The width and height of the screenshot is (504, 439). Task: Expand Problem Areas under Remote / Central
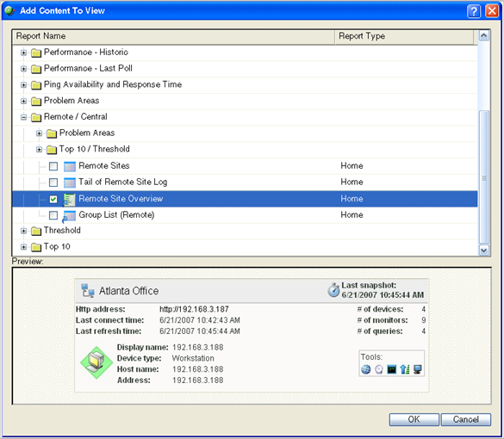[x=39, y=133]
